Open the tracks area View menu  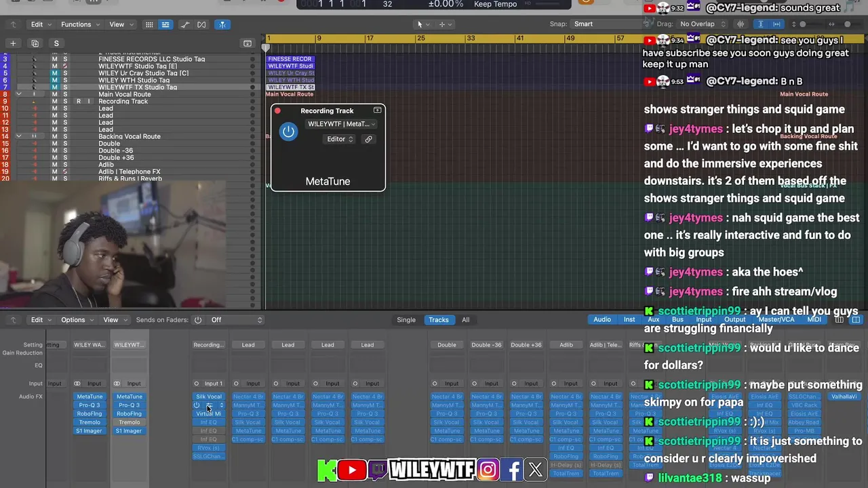click(121, 24)
